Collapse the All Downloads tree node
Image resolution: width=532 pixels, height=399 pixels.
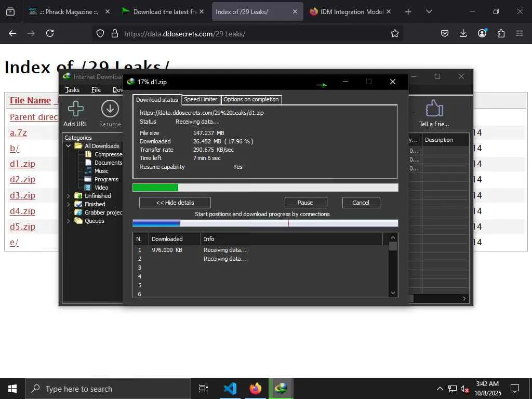pos(68,146)
